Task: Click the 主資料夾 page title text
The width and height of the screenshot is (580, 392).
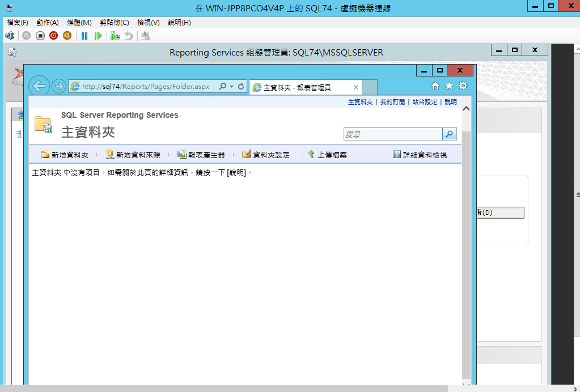Action: [x=88, y=132]
